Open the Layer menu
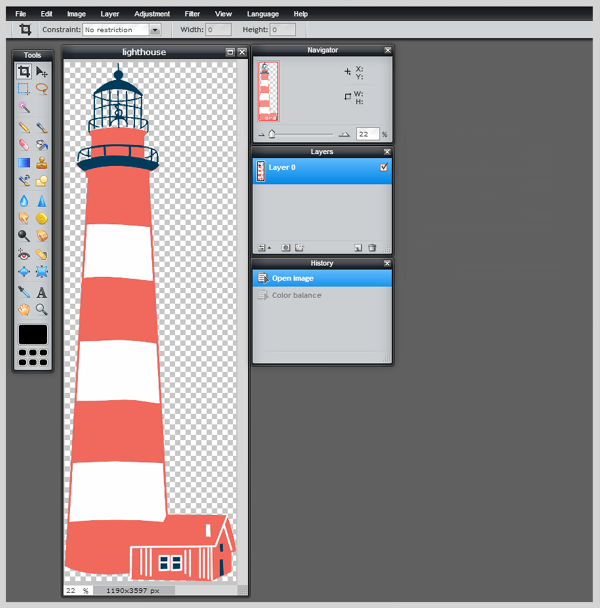 [110, 14]
